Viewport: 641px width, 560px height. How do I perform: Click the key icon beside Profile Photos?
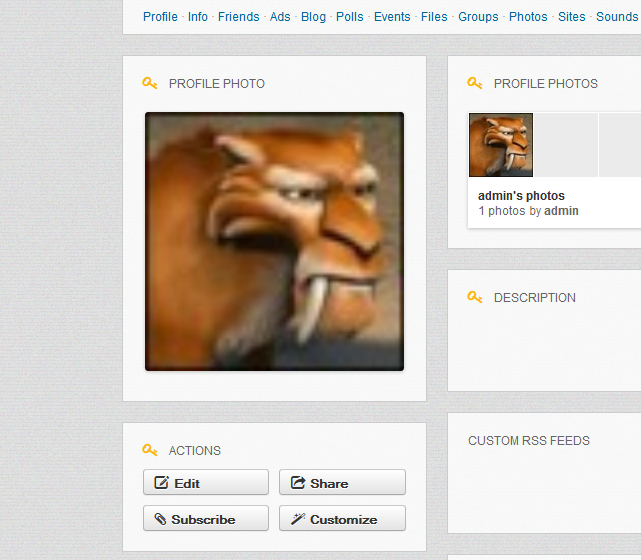pyautogui.click(x=475, y=83)
